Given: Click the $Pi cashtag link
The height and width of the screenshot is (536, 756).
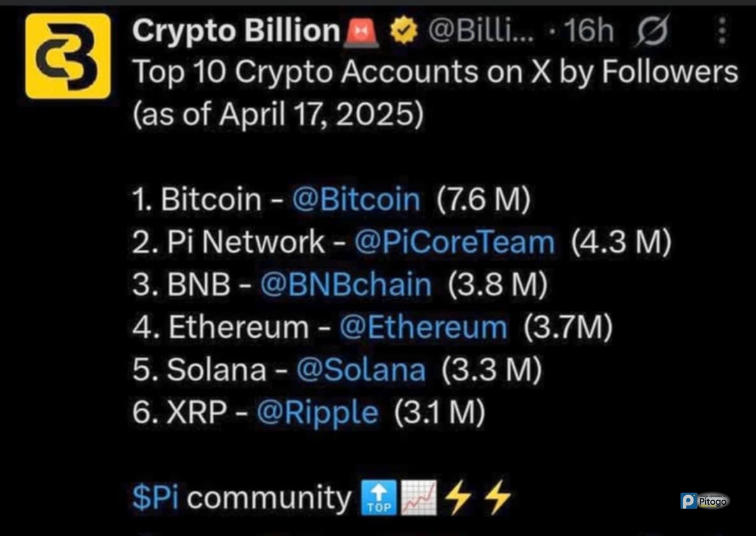Looking at the screenshot, I should [x=156, y=497].
